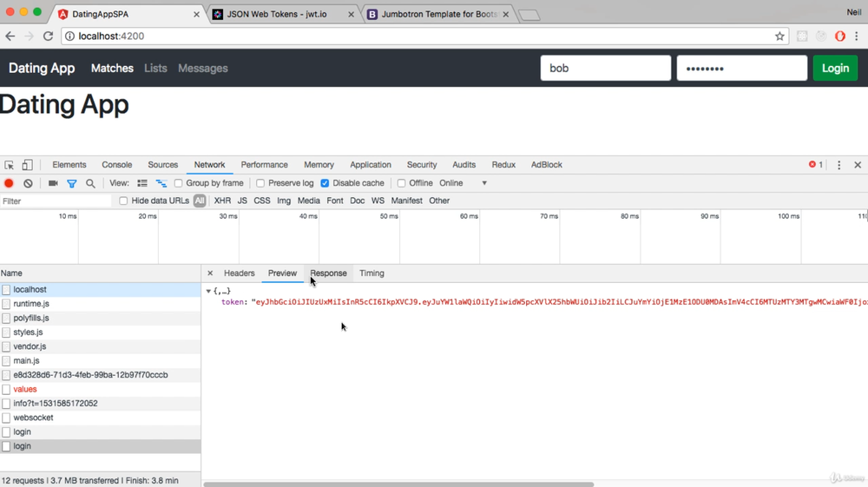The width and height of the screenshot is (868, 487).
Task: Bookmark page with the star icon
Action: [x=779, y=36]
